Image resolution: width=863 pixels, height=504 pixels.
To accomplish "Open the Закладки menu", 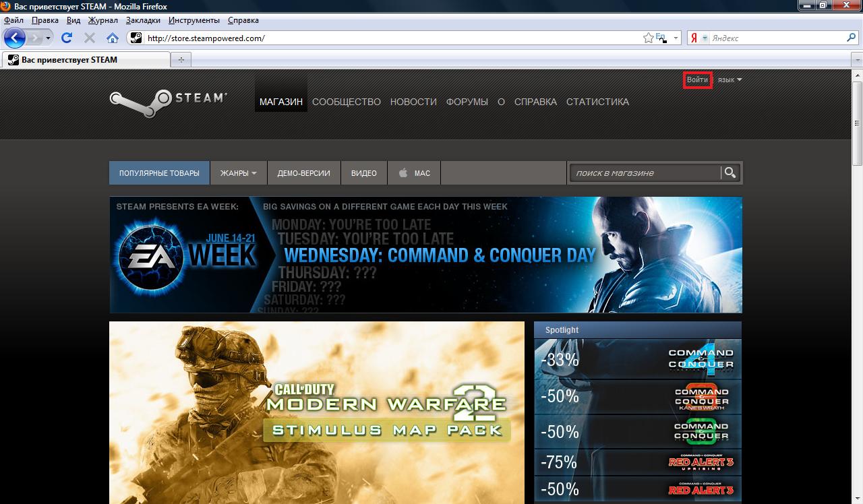I will (x=143, y=20).
